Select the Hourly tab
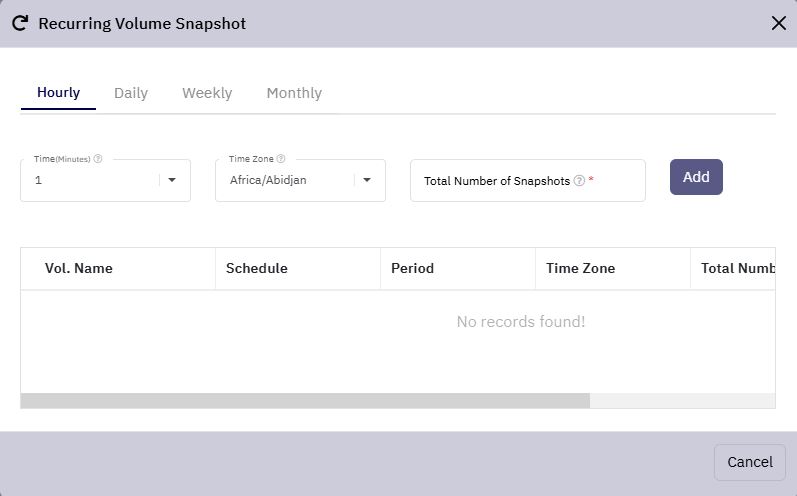This screenshot has height=496, width=797. click(x=58, y=93)
